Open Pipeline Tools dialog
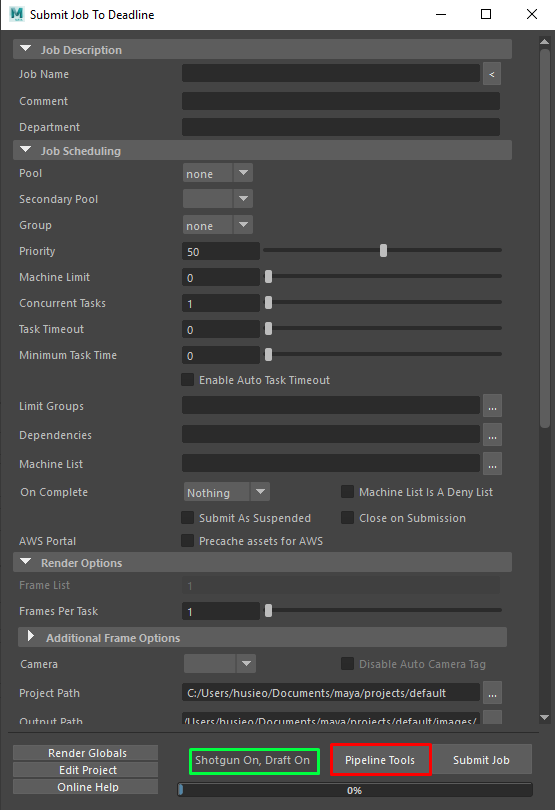 (380, 760)
